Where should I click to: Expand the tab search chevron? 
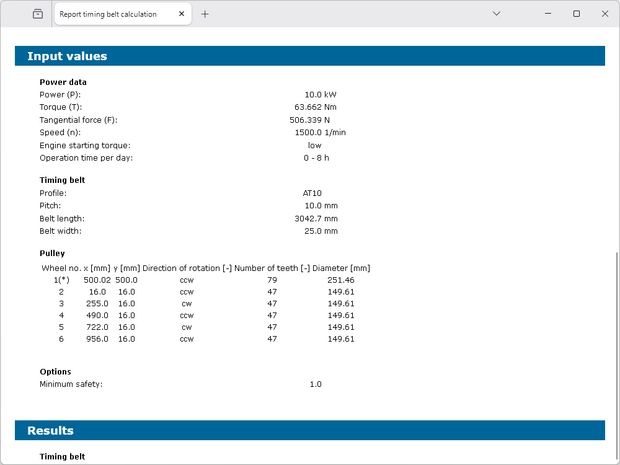497,14
